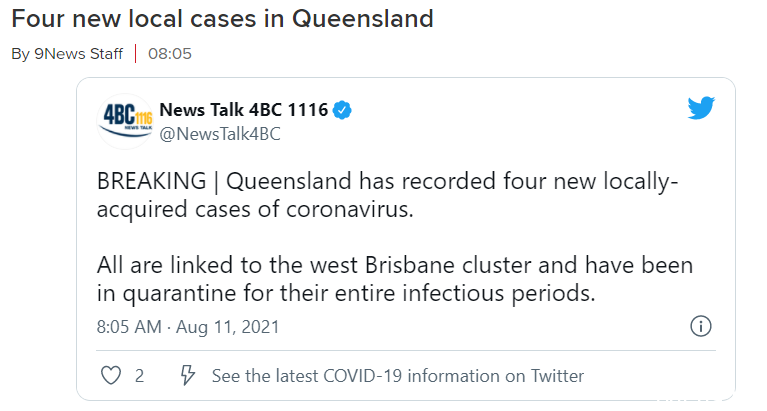See the latest COVID-19 information on Twitter

tap(398, 376)
